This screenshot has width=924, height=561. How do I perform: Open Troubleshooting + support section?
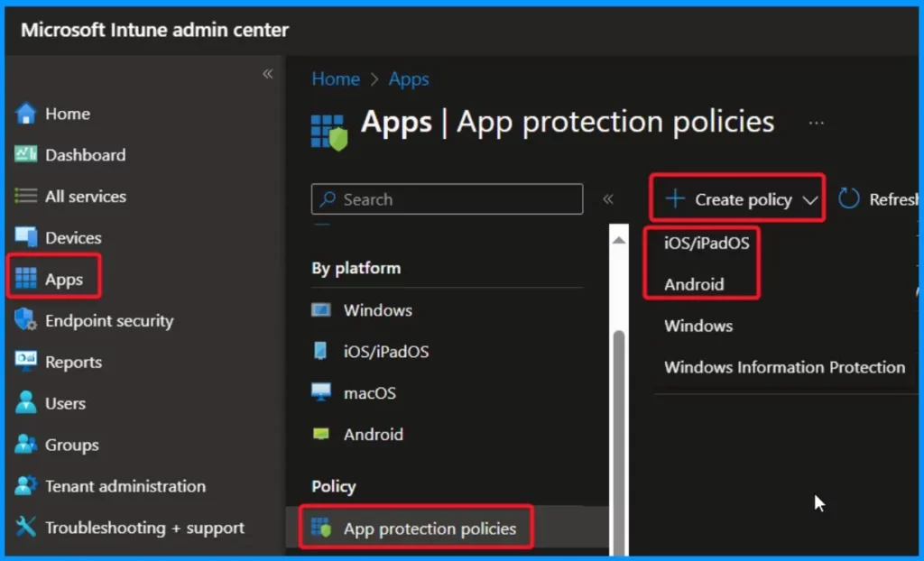(x=144, y=528)
